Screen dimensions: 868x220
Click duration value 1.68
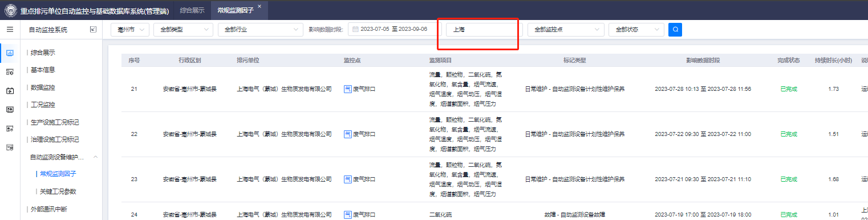tap(833, 179)
